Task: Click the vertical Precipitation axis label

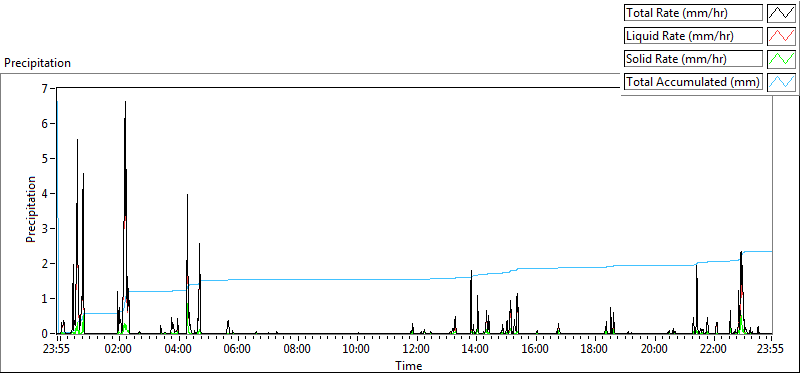Action: click(x=31, y=209)
